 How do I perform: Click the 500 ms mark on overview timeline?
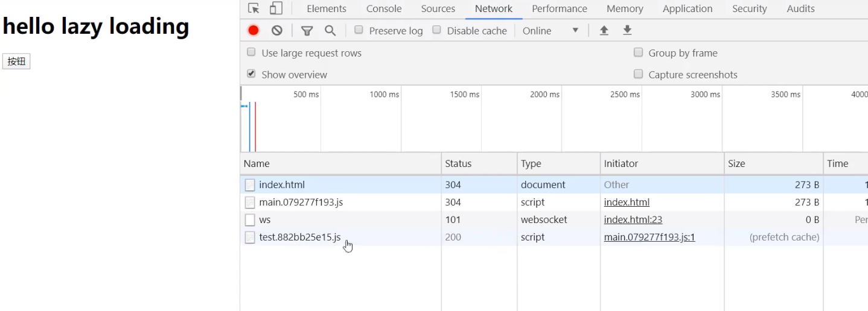pos(306,95)
